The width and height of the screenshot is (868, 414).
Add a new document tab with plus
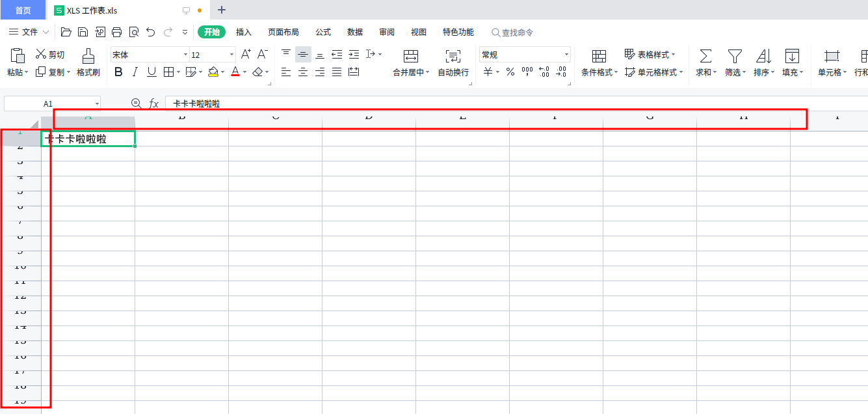[x=222, y=10]
